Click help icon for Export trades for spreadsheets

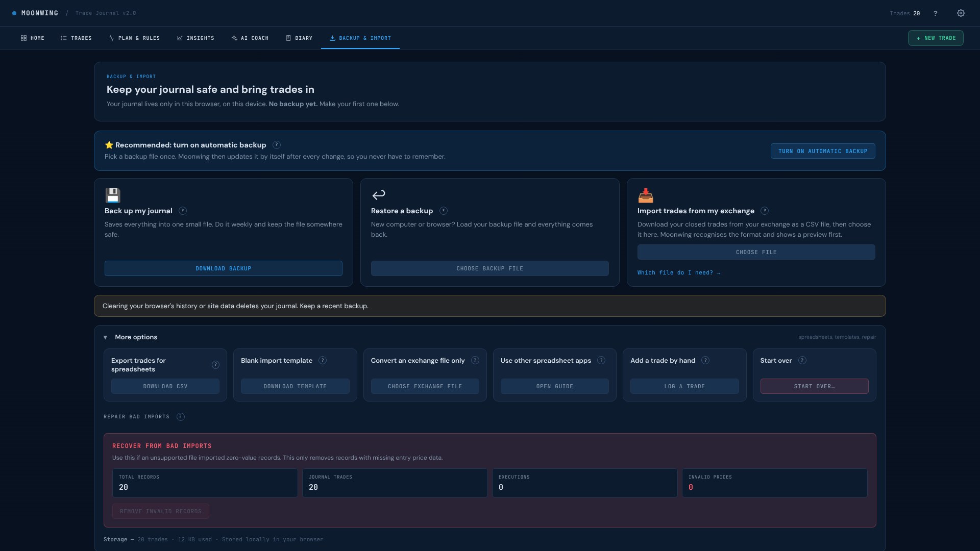[215, 365]
